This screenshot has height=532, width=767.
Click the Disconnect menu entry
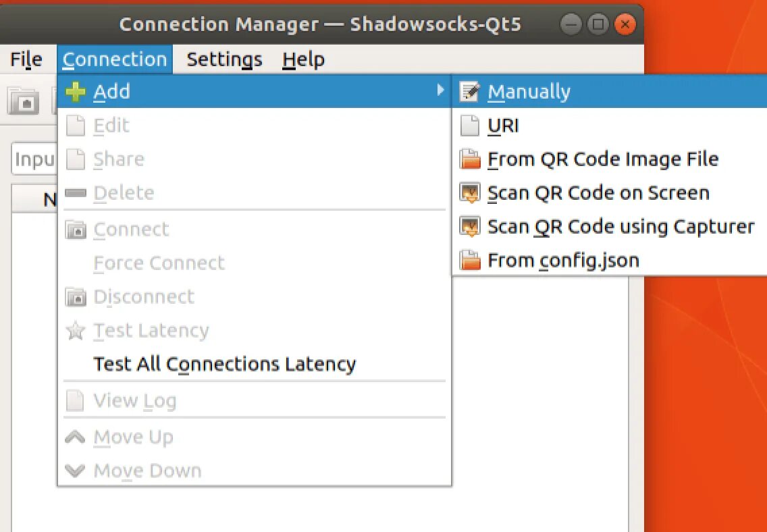pyautogui.click(x=255, y=297)
